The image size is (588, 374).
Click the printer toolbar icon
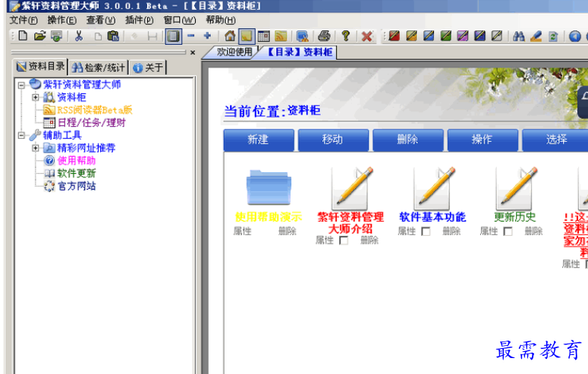coord(324,36)
